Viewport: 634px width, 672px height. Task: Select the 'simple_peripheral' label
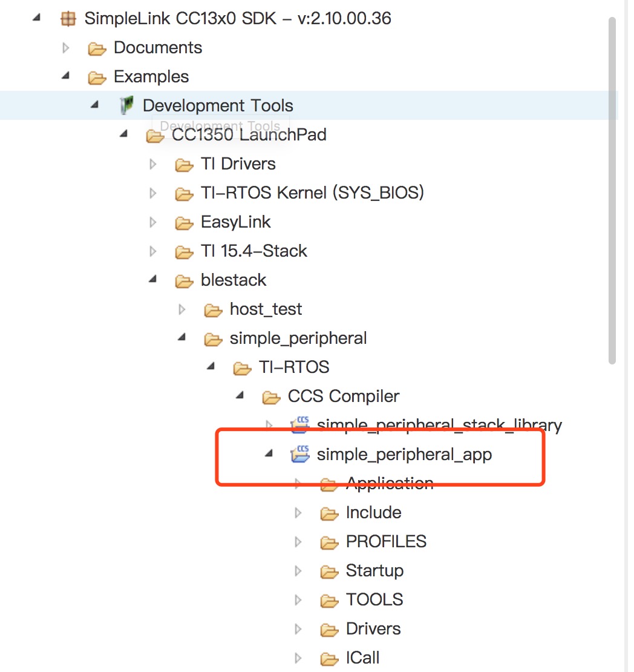298,338
